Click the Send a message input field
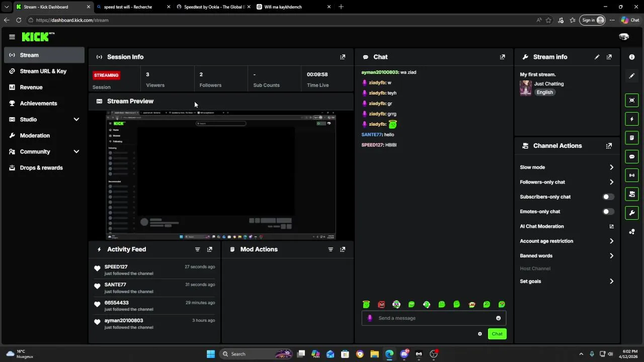644x362 pixels. pyautogui.click(x=434, y=318)
